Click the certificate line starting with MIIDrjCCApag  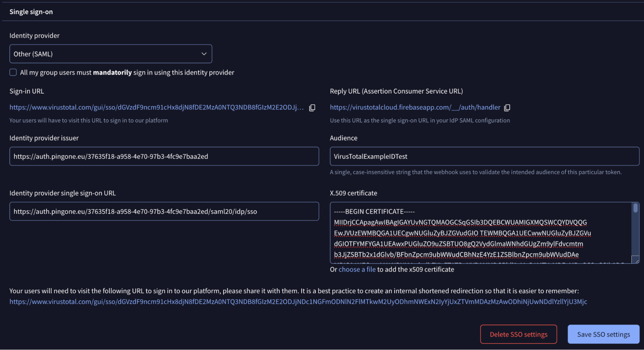tap(460, 222)
